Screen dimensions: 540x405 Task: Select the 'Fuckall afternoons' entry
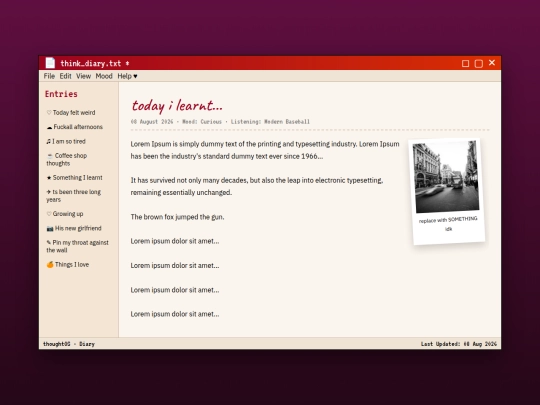pyautogui.click(x=75, y=127)
